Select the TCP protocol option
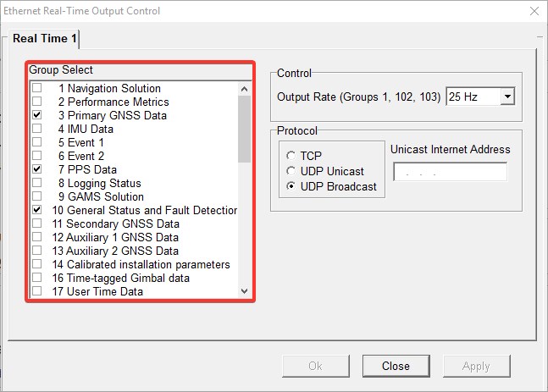 (292, 156)
